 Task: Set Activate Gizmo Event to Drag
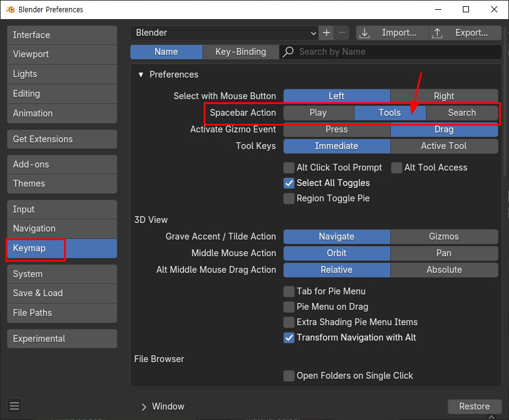pos(444,129)
